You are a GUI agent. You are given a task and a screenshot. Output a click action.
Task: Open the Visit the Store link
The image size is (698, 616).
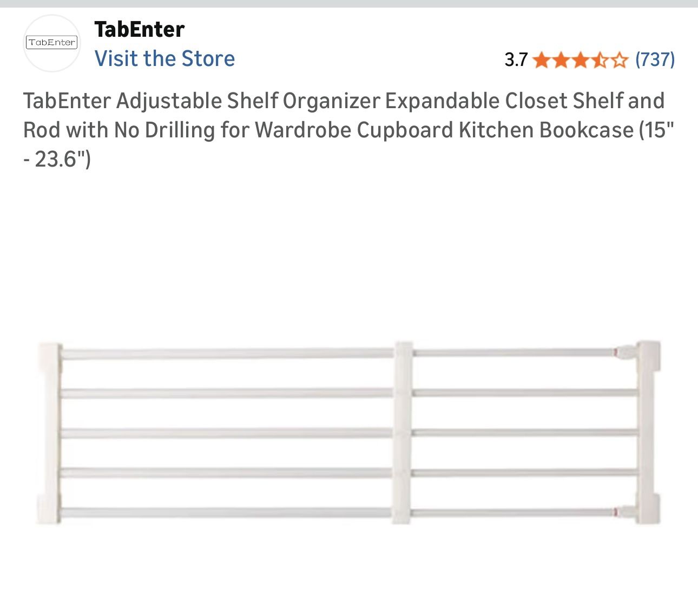pyautogui.click(x=164, y=58)
